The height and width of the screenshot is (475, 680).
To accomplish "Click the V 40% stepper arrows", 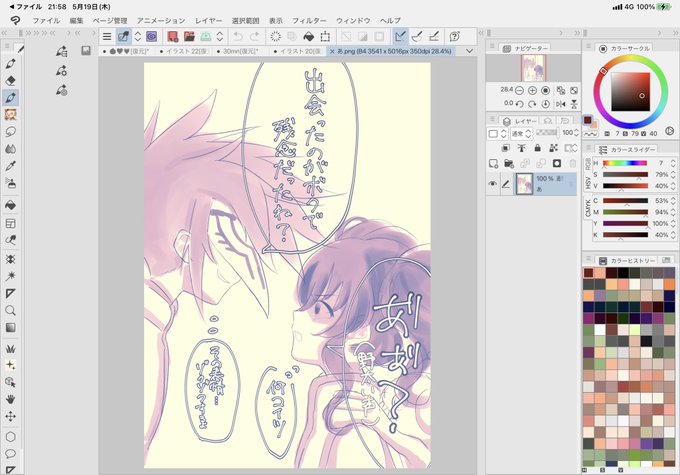I will coord(673,186).
